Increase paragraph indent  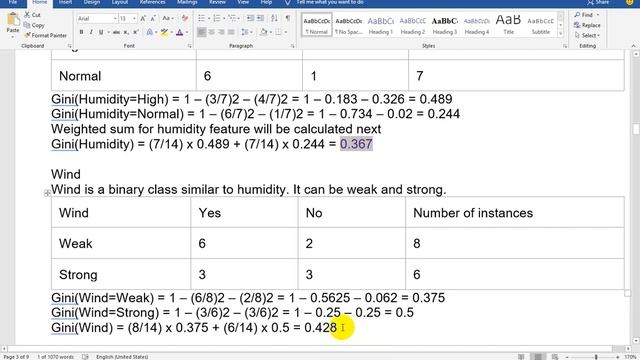coord(260,18)
